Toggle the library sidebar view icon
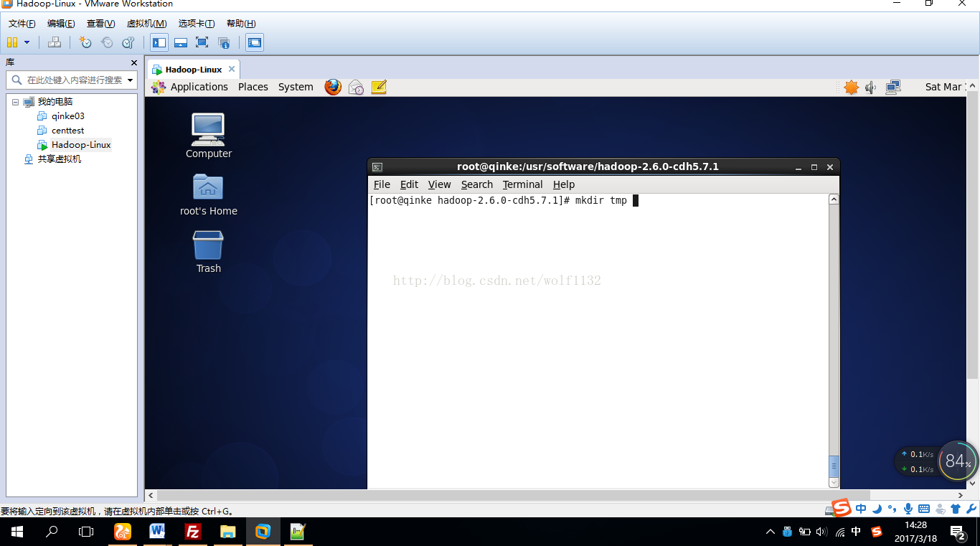 (159, 42)
